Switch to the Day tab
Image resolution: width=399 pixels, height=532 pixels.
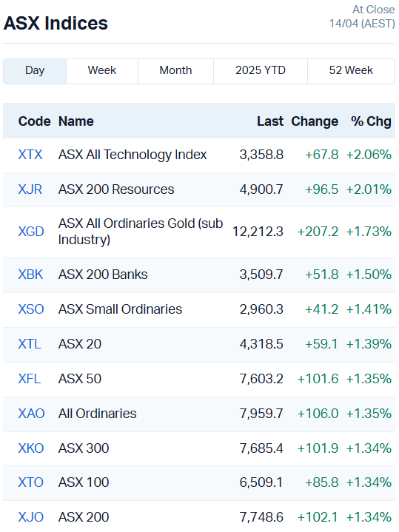click(35, 71)
